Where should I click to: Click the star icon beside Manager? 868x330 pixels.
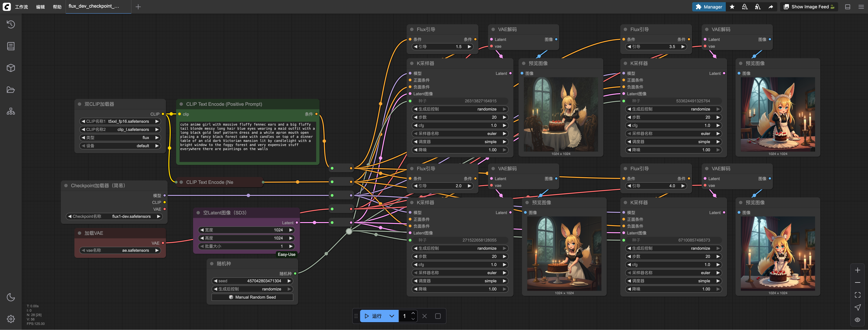732,7
